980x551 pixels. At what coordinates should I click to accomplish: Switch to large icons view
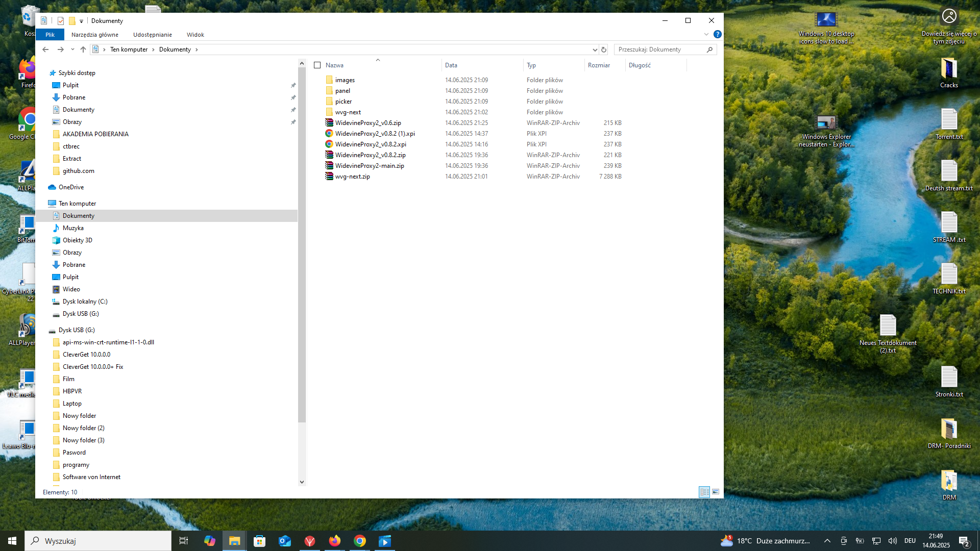[716, 492]
